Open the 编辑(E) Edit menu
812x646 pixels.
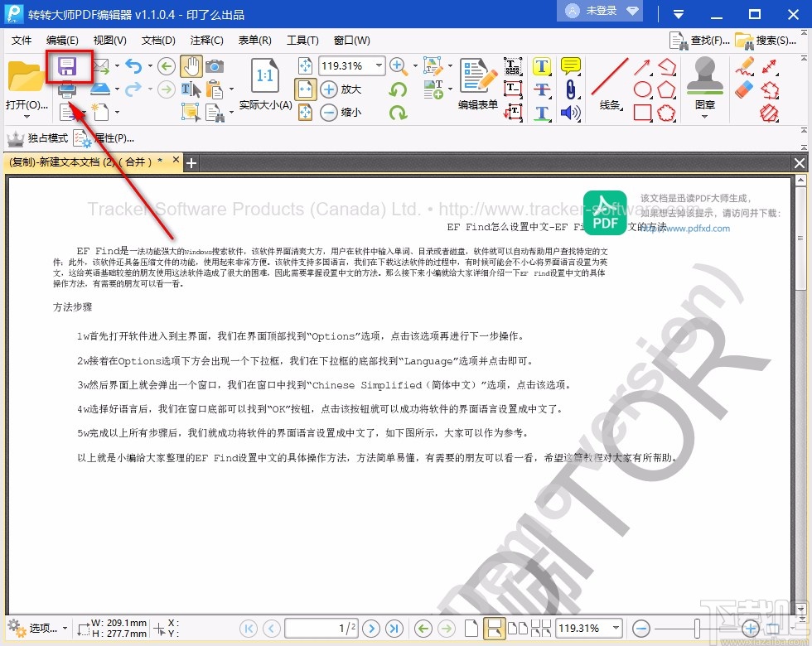point(62,41)
